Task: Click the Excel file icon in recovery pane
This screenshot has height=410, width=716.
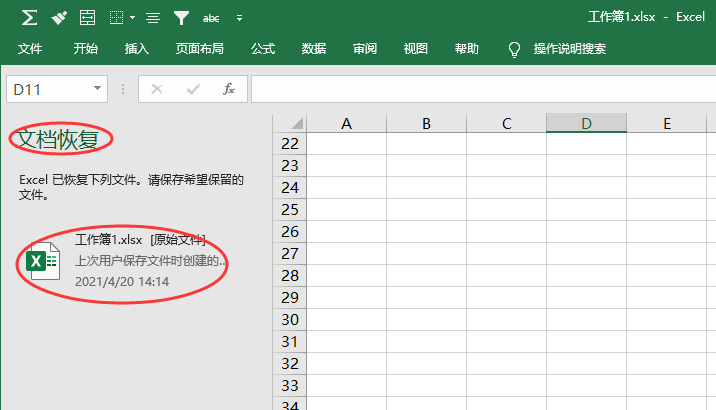Action: coord(43,261)
